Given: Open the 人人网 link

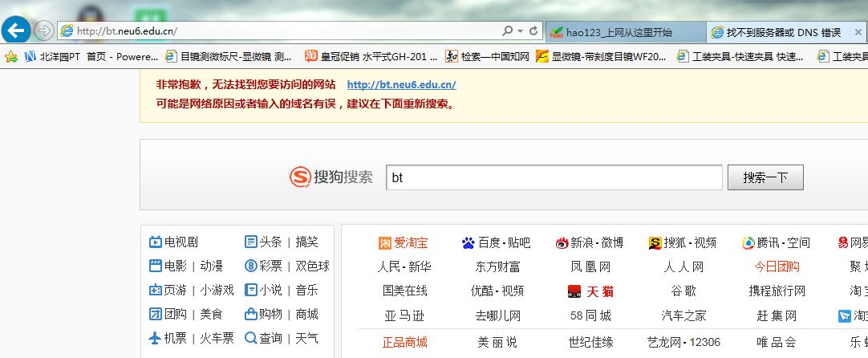Looking at the screenshot, I should [683, 267].
